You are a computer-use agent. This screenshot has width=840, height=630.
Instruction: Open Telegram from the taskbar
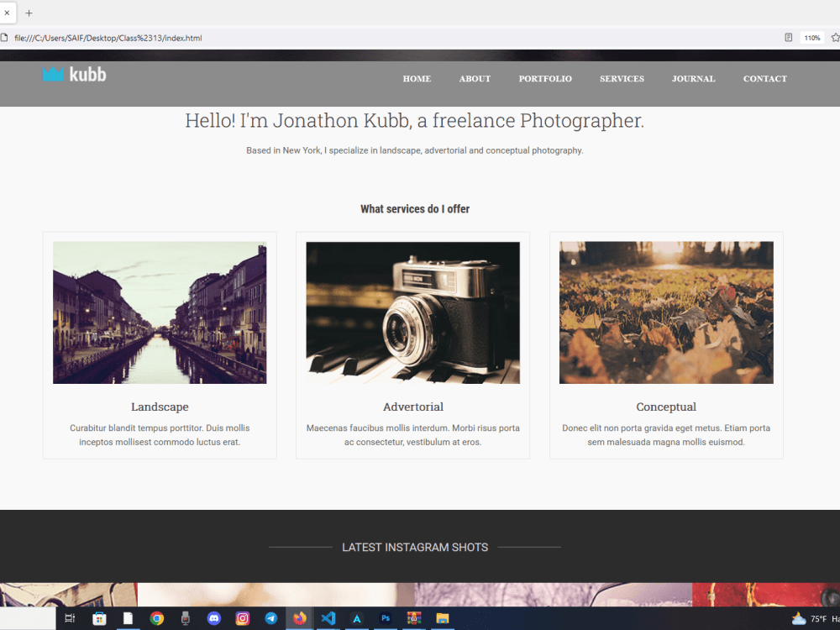[x=271, y=618]
